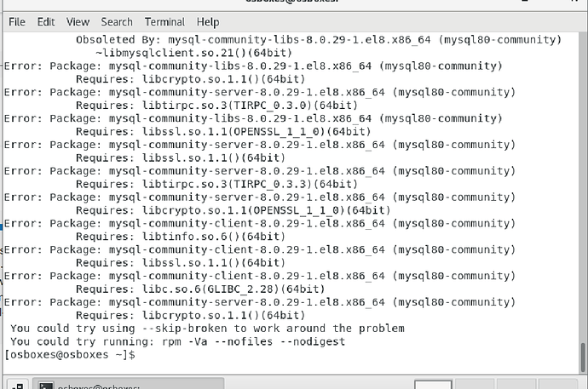Open the Edit menu
Image resolution: width=588 pixels, height=389 pixels.
click(46, 21)
